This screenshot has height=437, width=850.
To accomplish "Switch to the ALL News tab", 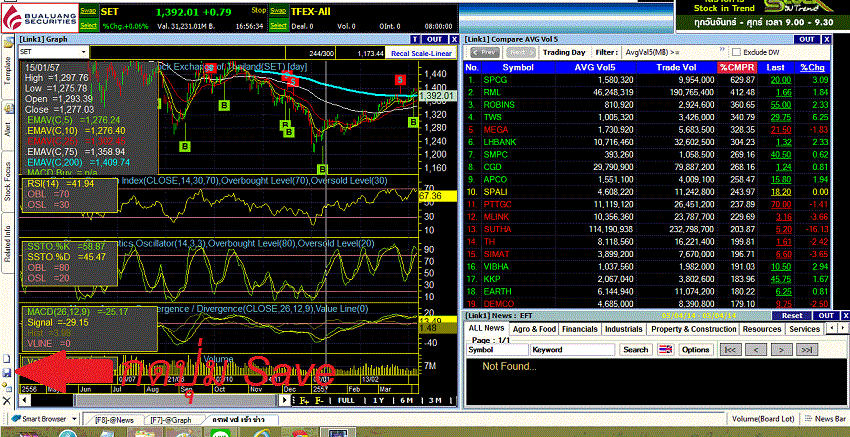I will click(x=486, y=329).
